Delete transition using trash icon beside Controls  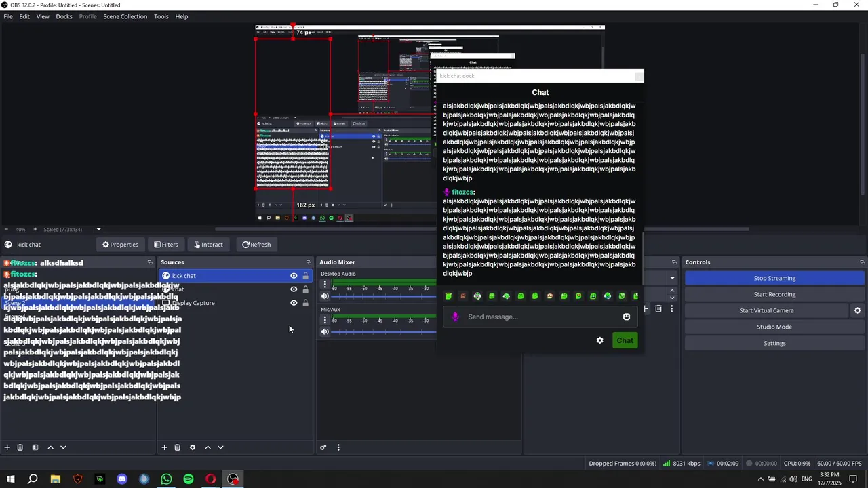point(658,309)
